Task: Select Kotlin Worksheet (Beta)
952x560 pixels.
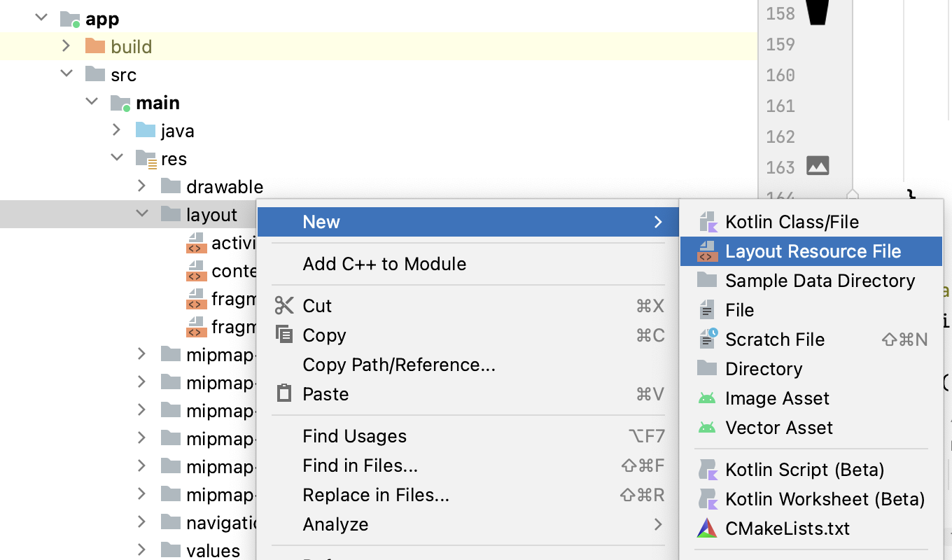Action: click(825, 498)
